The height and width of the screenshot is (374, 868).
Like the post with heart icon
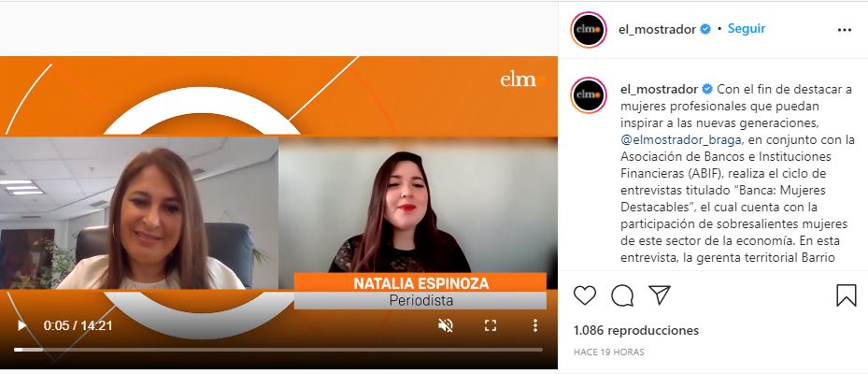[585, 295]
